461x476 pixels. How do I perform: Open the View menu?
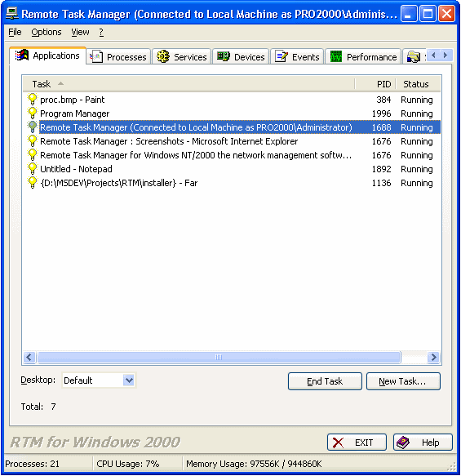81,32
